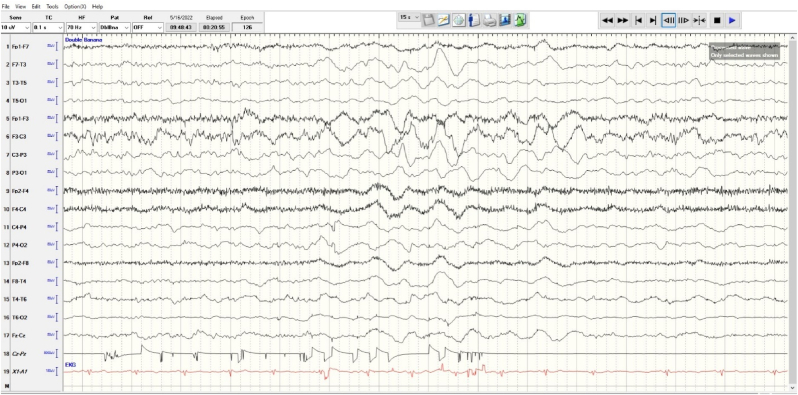Screen dimensions: 798x395
Task: Click the Epoch number 126 field
Action: tap(247, 27)
